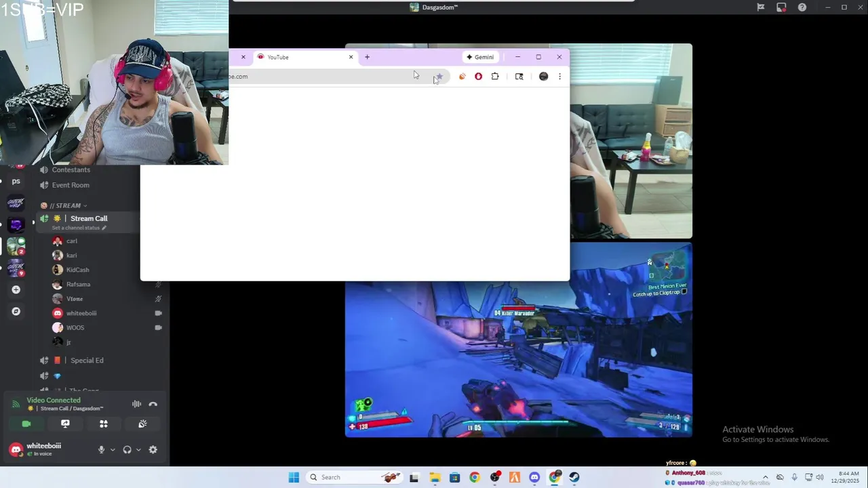
Task: Open OBS Studio from taskbar
Action: click(x=494, y=477)
